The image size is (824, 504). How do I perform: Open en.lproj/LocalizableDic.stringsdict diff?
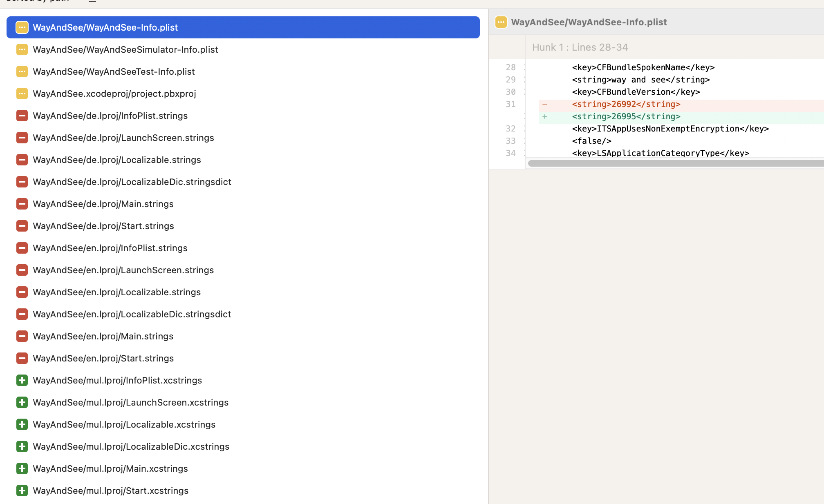tap(132, 314)
